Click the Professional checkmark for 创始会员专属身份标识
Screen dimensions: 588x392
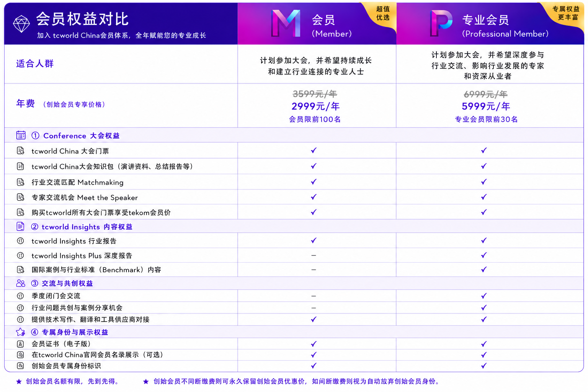[484, 366]
